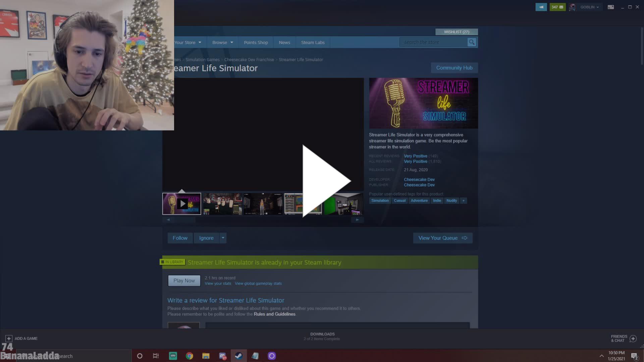The height and width of the screenshot is (362, 644).
Task: Select the green screen room screenshot thumbnail
Action: [344, 204]
